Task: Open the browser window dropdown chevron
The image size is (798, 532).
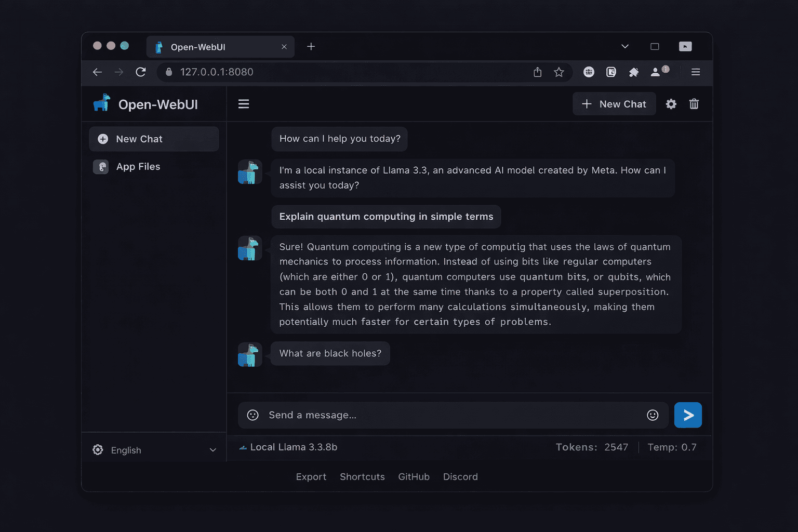Action: (x=625, y=46)
